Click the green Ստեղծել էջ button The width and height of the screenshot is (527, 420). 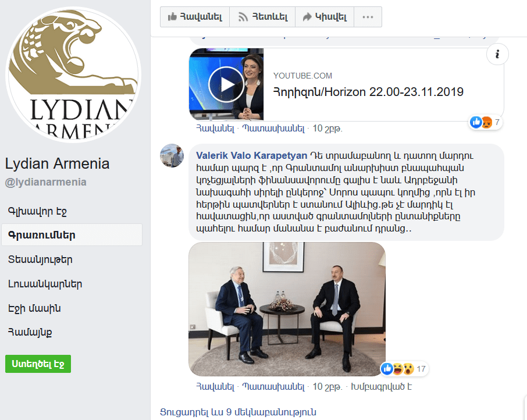click(x=38, y=364)
